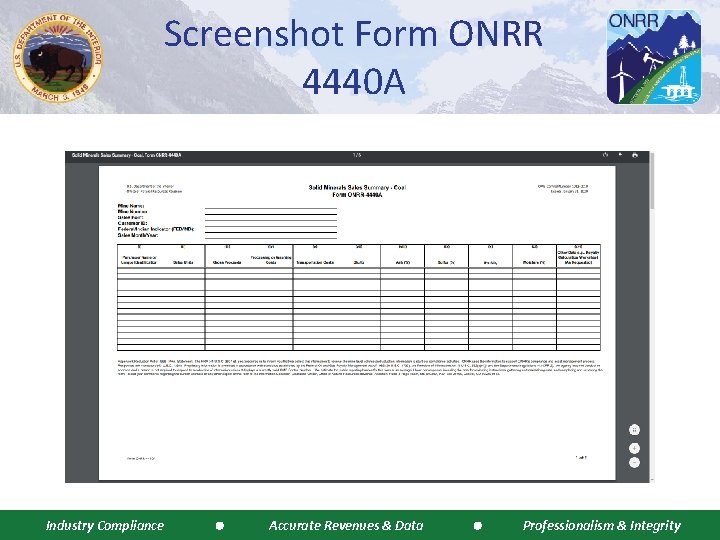
Task: Click the PDF viewer vertical scrollbar thumb
Action: 652,181
